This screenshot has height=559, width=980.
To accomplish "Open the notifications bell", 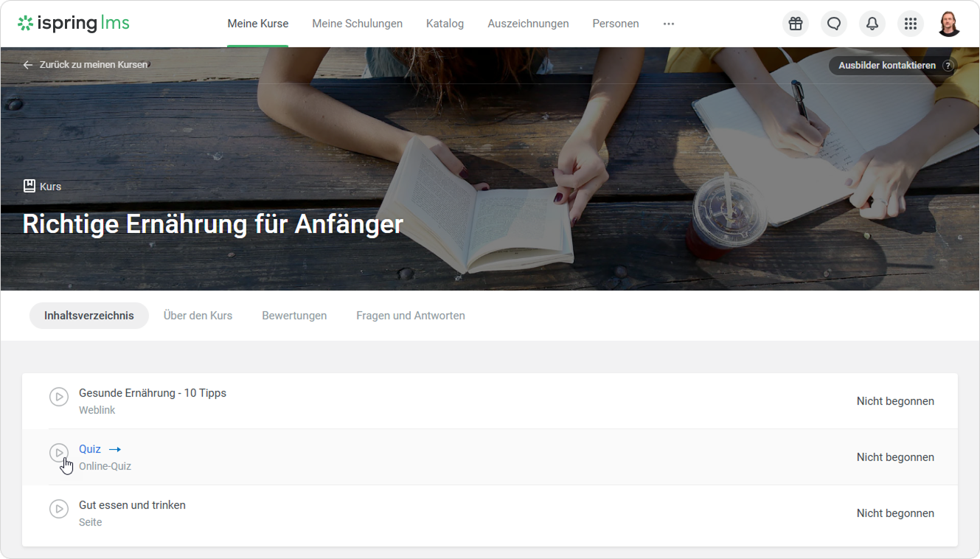I will click(x=872, y=24).
